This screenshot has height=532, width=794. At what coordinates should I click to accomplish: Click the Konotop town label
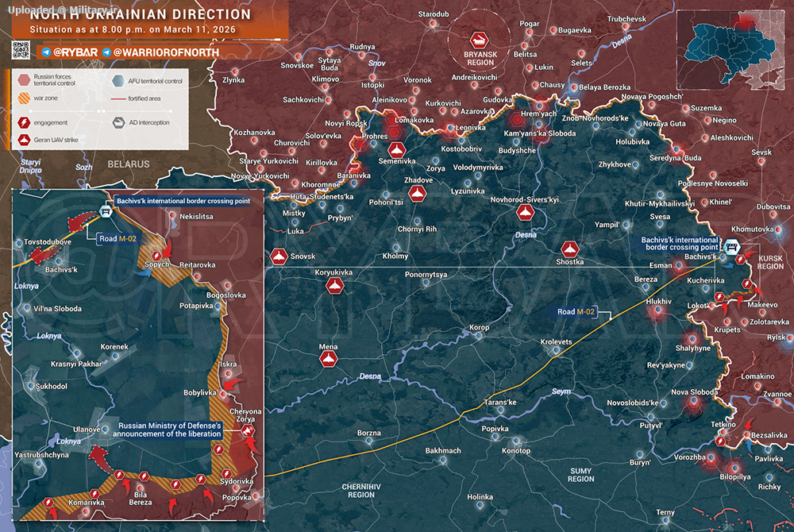tap(516, 450)
